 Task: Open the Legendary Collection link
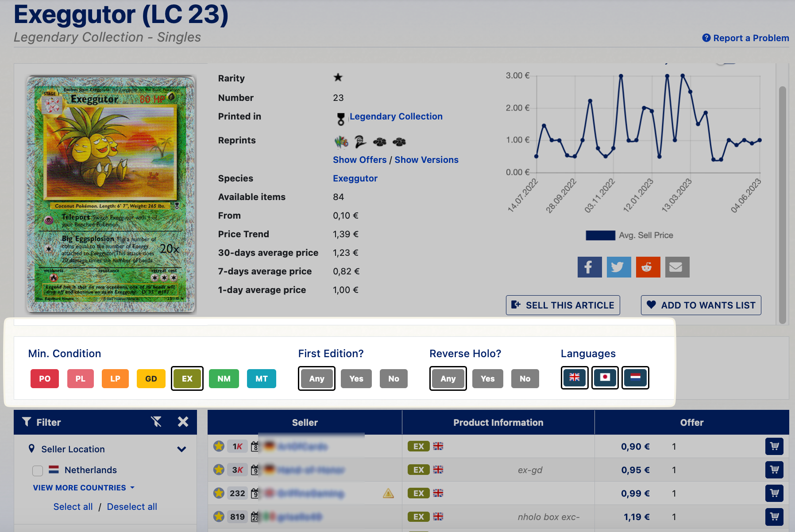tap(396, 116)
